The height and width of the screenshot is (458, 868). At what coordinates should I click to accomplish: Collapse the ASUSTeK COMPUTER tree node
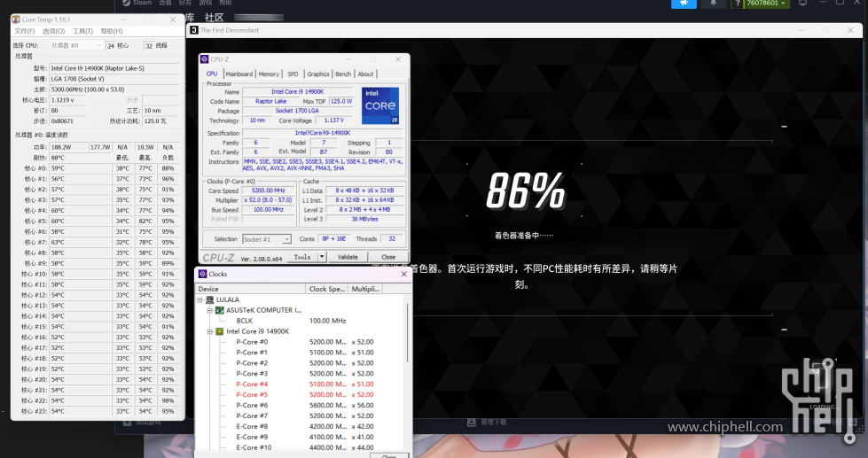210,310
